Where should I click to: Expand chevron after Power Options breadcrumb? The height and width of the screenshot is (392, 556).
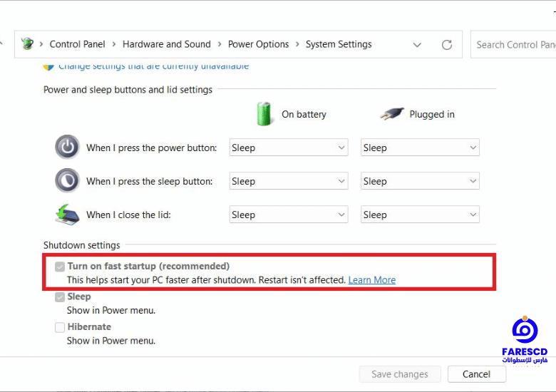(x=297, y=44)
